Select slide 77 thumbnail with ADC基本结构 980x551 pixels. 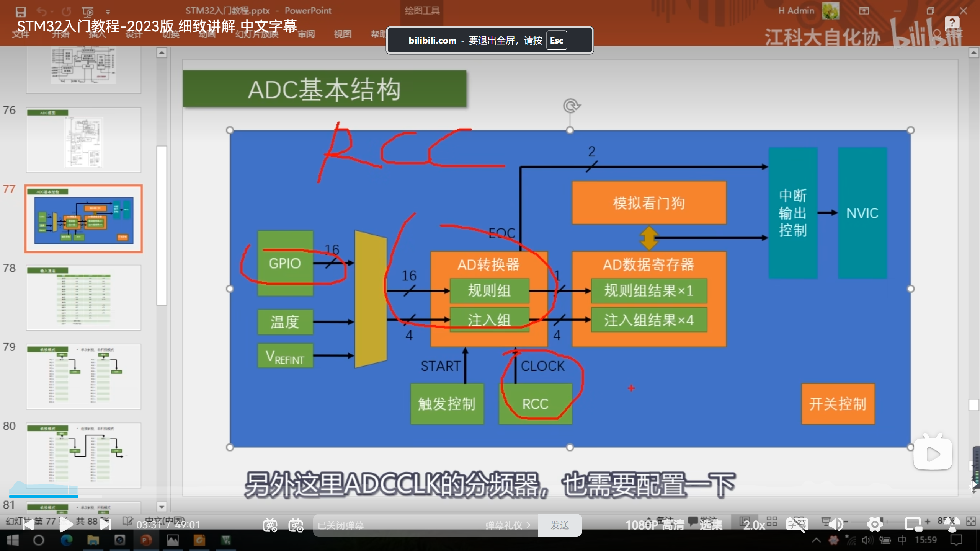click(x=83, y=218)
